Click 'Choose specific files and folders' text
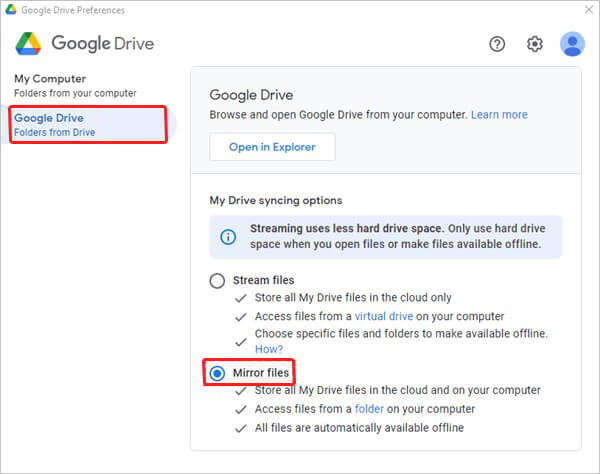The height and width of the screenshot is (474, 600). 401,334
